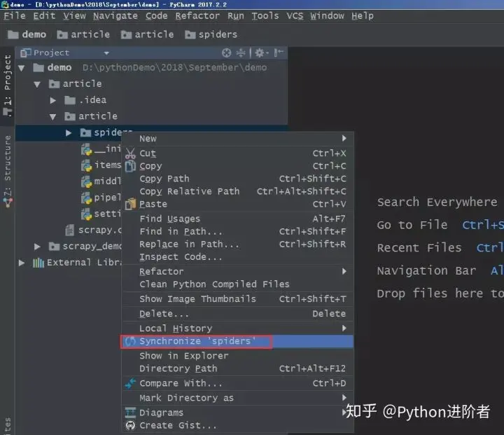Click the scrapy.cfg file icon

[x=70, y=230]
